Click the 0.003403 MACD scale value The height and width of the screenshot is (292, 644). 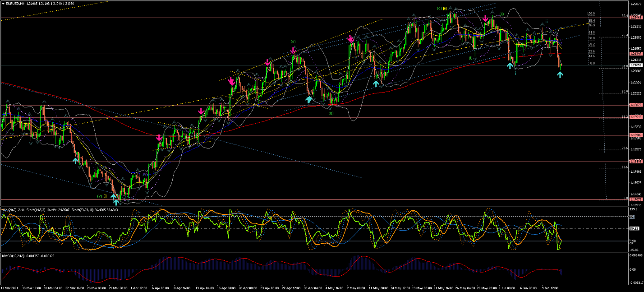click(x=635, y=256)
